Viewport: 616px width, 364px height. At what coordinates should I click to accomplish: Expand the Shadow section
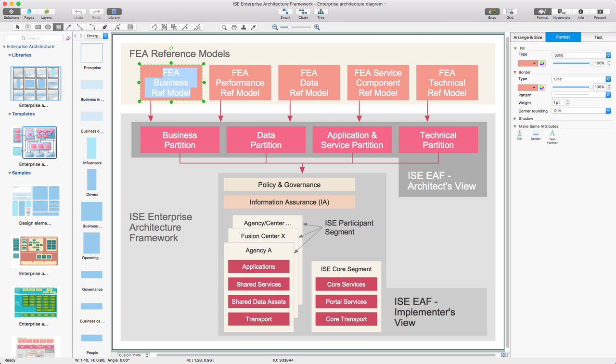pos(526,118)
